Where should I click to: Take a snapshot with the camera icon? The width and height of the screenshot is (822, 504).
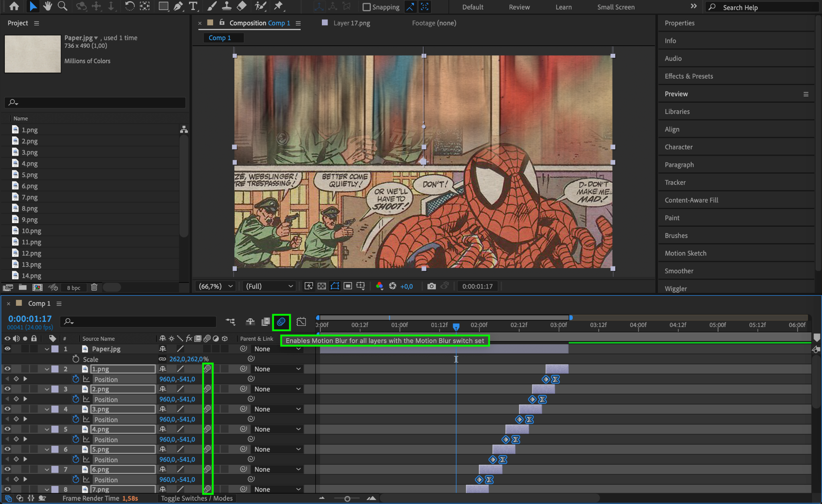click(x=431, y=286)
